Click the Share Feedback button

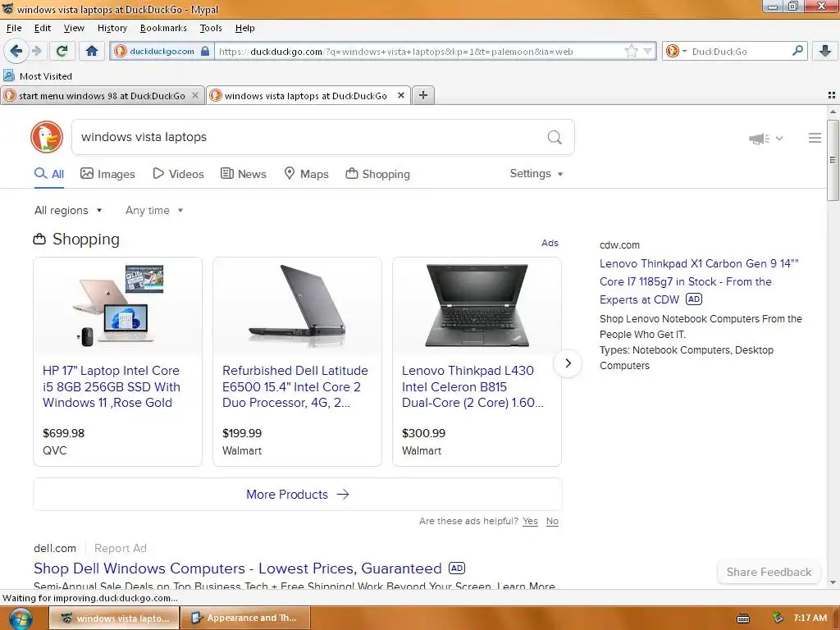click(769, 572)
